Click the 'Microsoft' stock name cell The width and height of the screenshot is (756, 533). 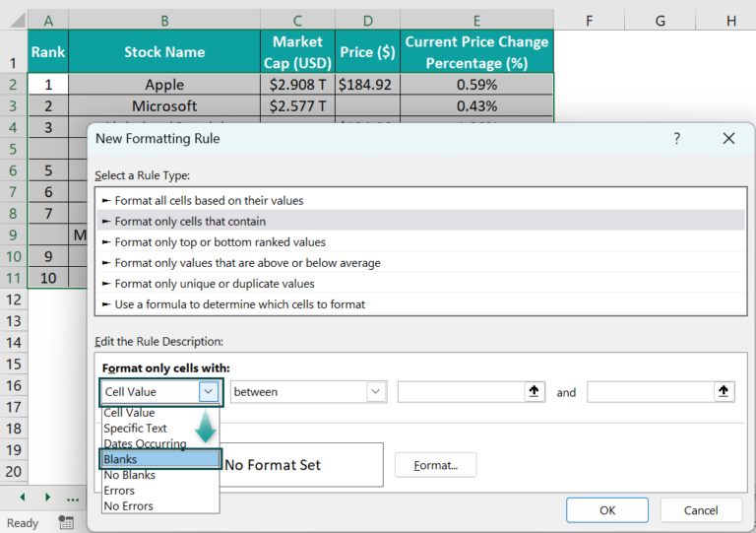(x=164, y=105)
